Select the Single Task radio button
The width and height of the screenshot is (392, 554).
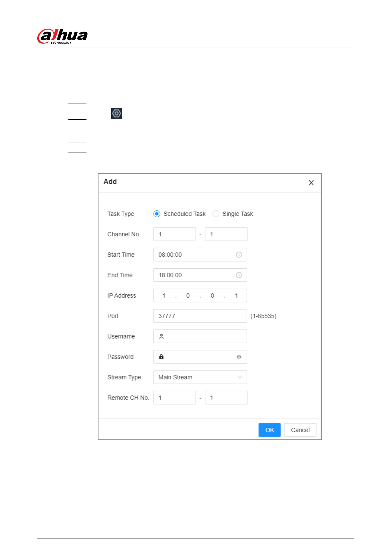coord(216,214)
